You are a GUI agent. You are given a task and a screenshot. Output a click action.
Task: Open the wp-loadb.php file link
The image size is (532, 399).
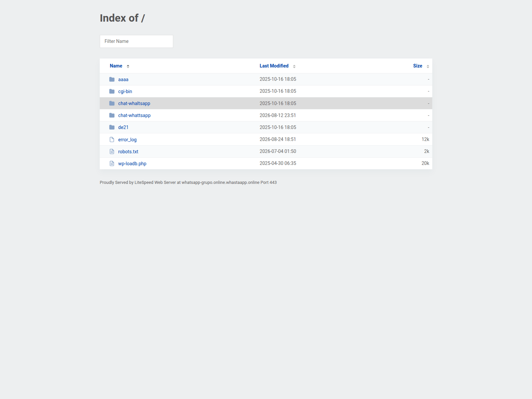[x=132, y=164]
